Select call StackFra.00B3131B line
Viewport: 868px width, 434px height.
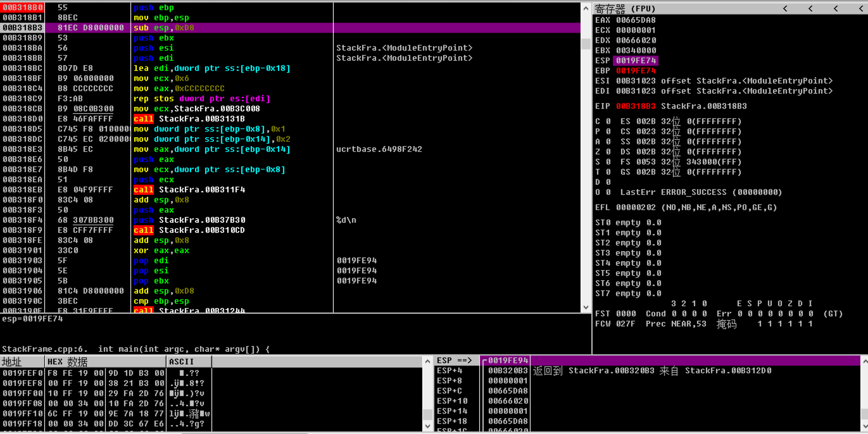click(x=189, y=119)
